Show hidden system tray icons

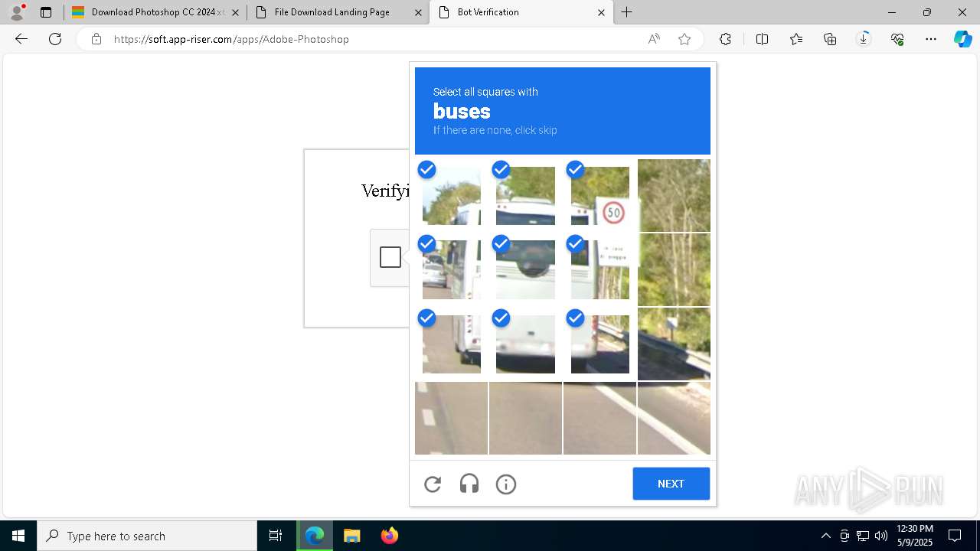point(825,536)
